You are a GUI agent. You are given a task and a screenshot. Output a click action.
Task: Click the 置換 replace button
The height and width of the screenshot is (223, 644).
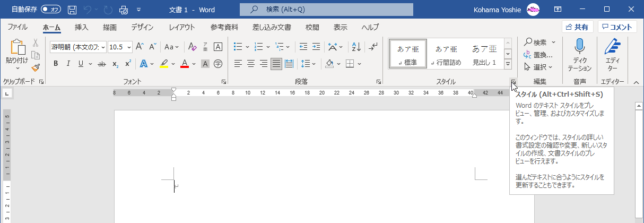click(x=538, y=55)
